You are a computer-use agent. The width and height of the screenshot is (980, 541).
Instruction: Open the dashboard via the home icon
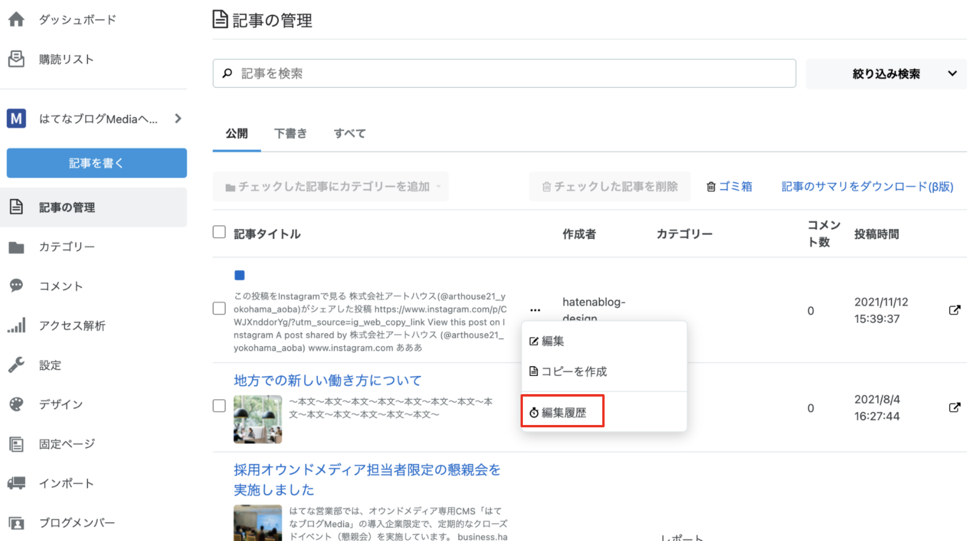click(17, 19)
